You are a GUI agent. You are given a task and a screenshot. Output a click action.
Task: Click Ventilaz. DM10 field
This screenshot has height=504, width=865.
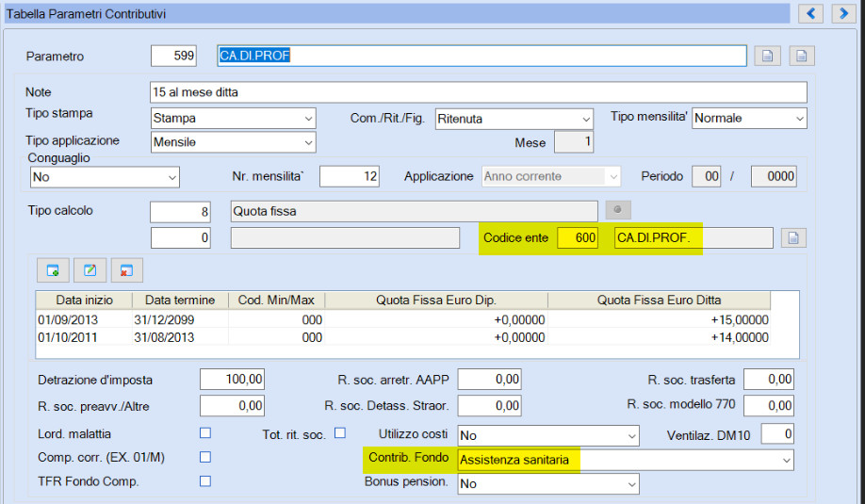coord(777,434)
